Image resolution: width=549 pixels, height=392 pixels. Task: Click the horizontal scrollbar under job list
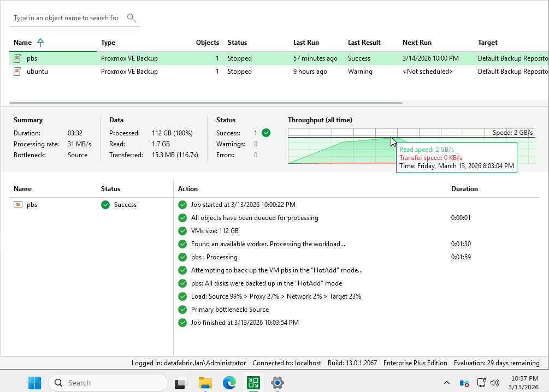click(206, 103)
